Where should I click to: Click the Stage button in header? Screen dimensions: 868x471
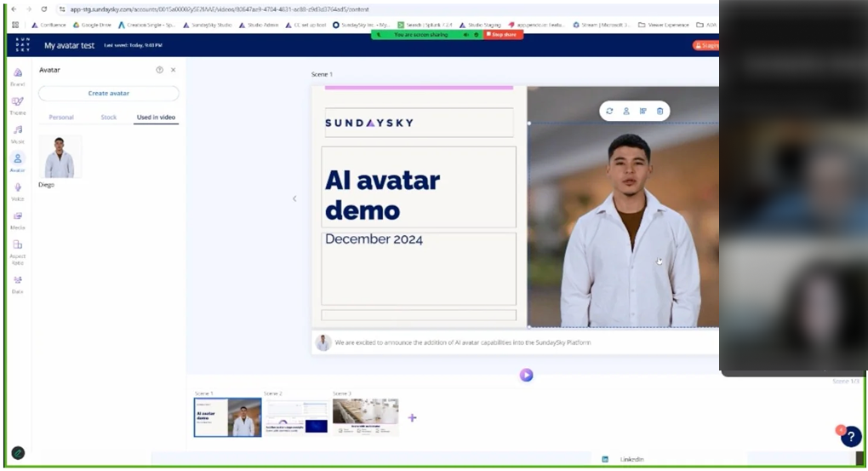[705, 45]
